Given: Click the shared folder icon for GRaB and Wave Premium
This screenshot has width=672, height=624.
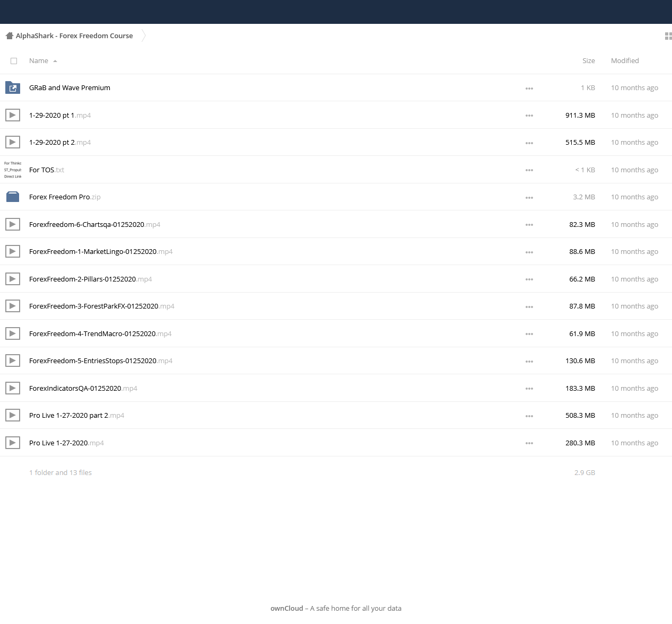Looking at the screenshot, I should coord(13,88).
